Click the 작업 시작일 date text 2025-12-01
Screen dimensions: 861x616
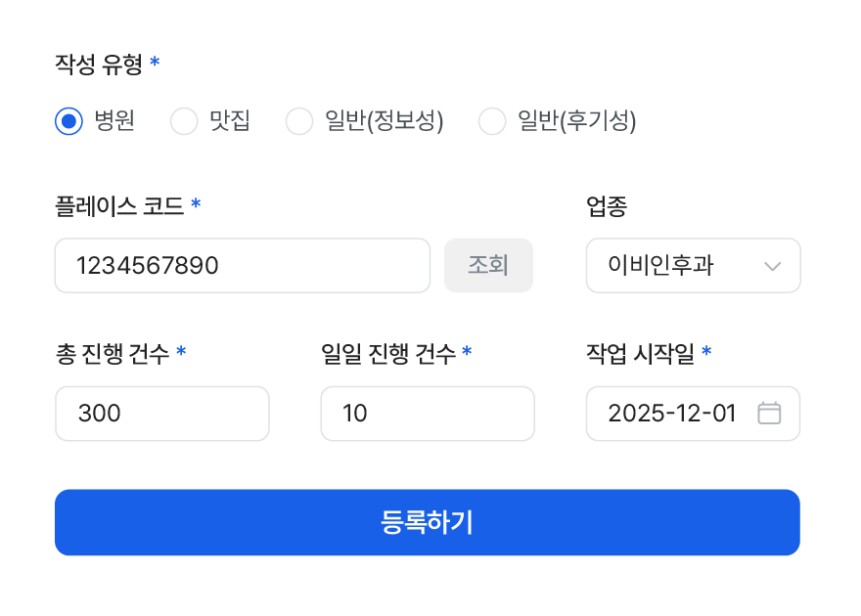pyautogui.click(x=671, y=414)
